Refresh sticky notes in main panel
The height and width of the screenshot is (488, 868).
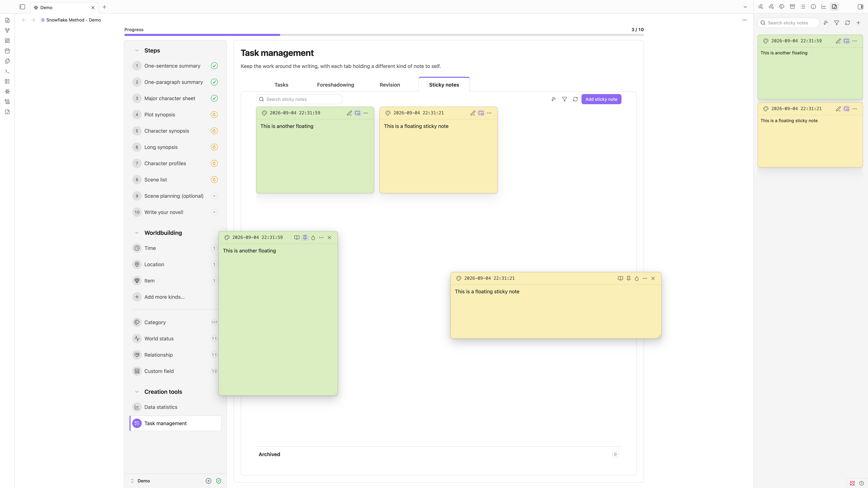click(x=575, y=99)
